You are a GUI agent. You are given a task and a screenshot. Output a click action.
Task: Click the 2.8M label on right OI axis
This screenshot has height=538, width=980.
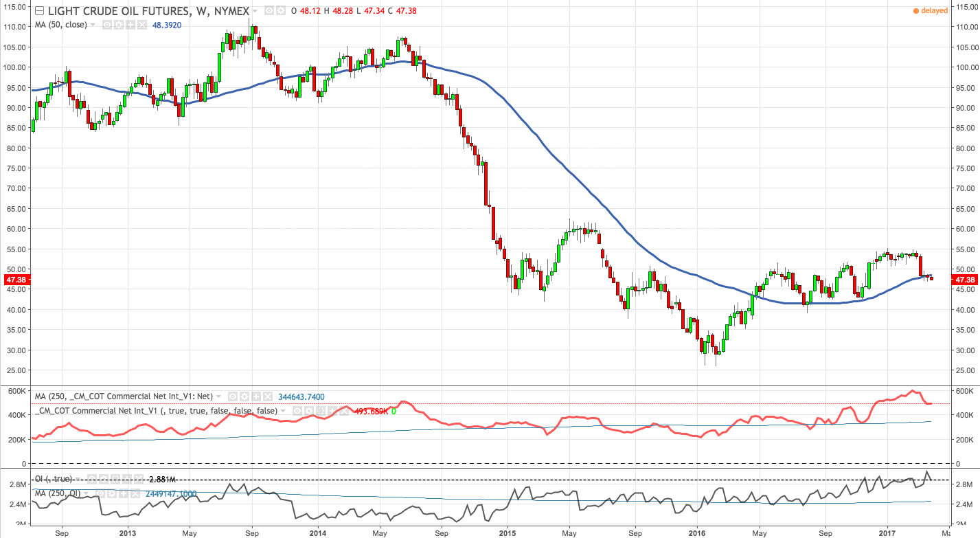tap(964, 484)
